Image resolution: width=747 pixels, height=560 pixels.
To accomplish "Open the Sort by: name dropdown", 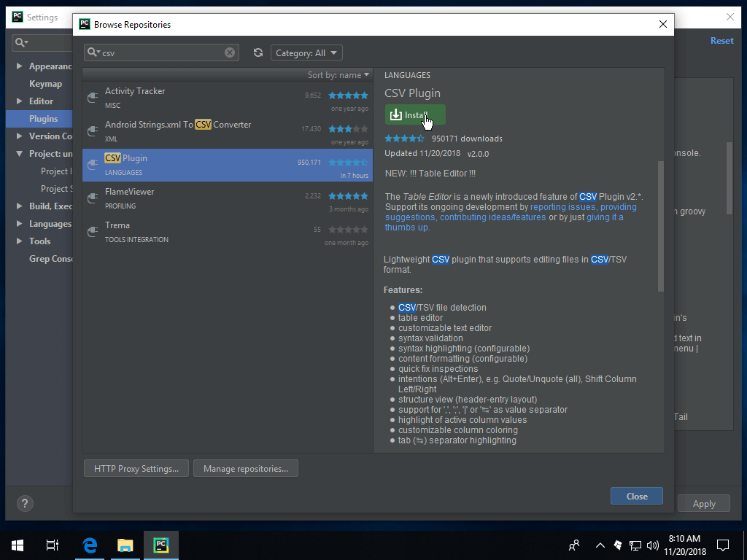I will pos(338,74).
